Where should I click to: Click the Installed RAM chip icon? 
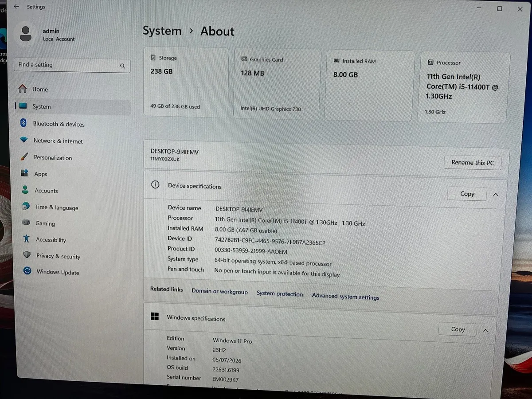(x=337, y=61)
